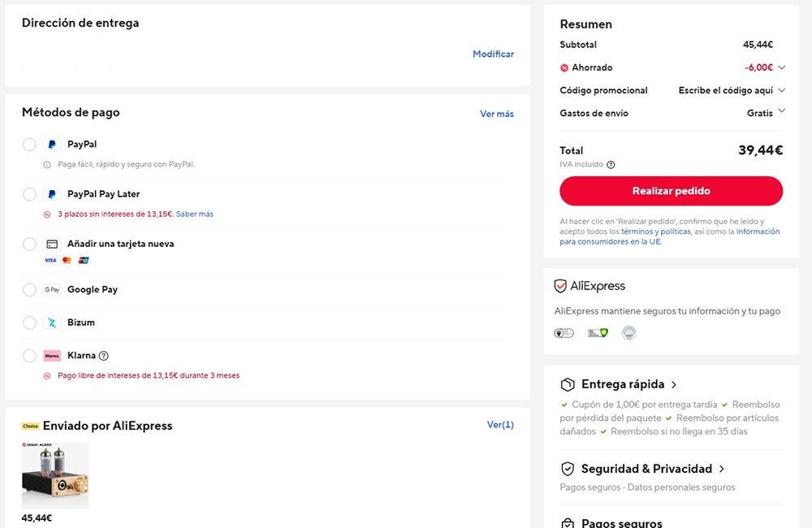812x528 pixels.
Task: Click the Gratis shipping cost text
Action: (760, 113)
